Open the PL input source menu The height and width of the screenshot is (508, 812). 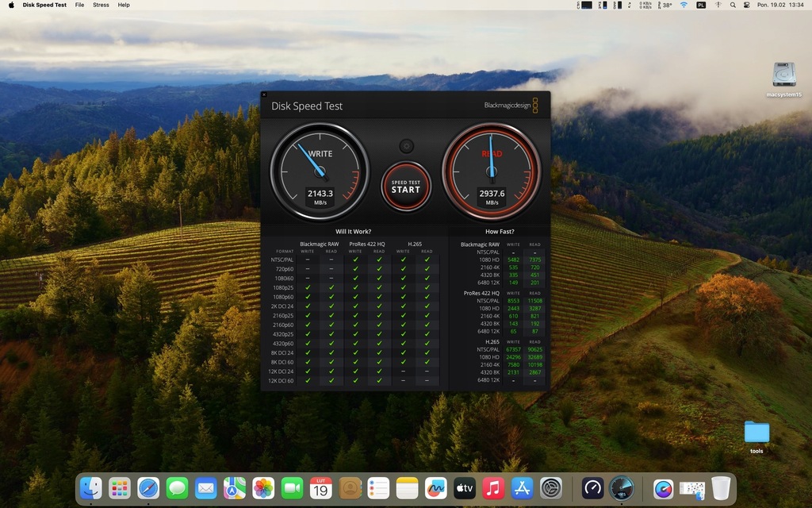point(700,5)
